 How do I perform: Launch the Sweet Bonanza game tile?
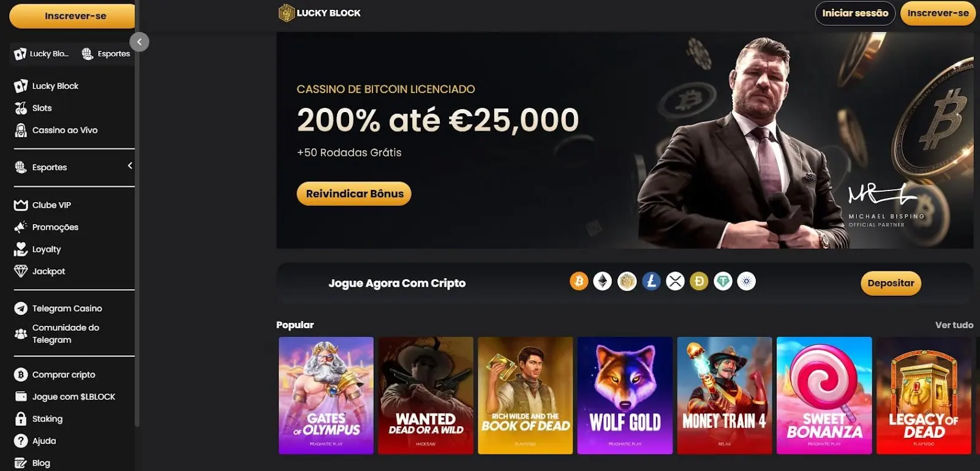(x=824, y=395)
